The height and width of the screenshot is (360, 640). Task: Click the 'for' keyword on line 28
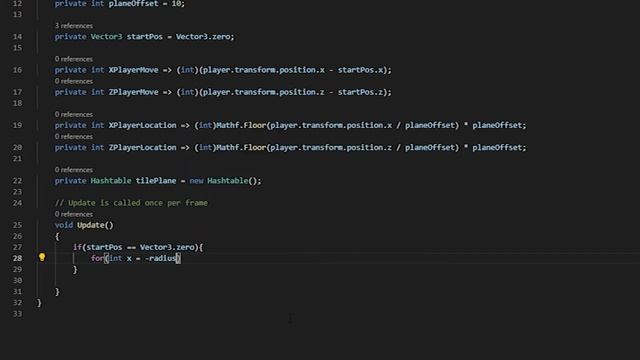point(97,258)
